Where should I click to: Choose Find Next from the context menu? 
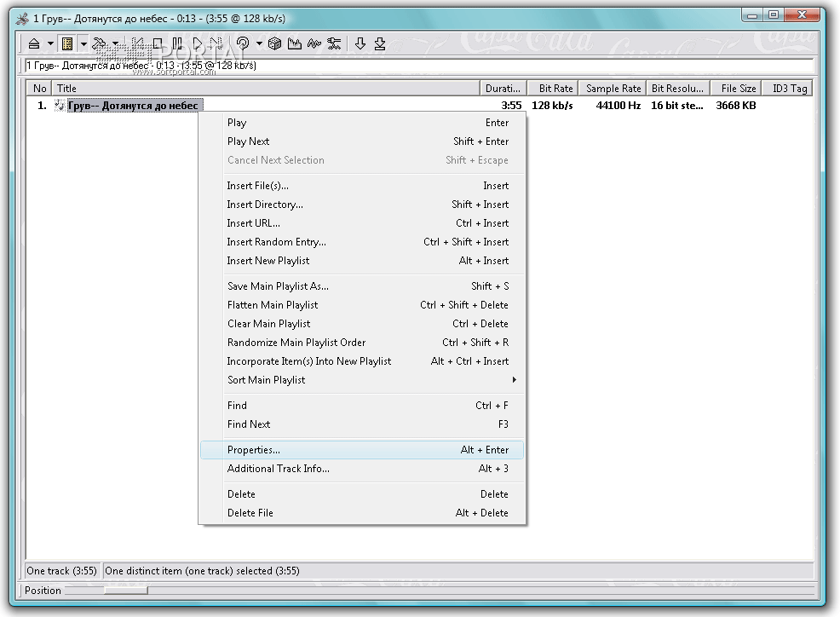coord(362,424)
